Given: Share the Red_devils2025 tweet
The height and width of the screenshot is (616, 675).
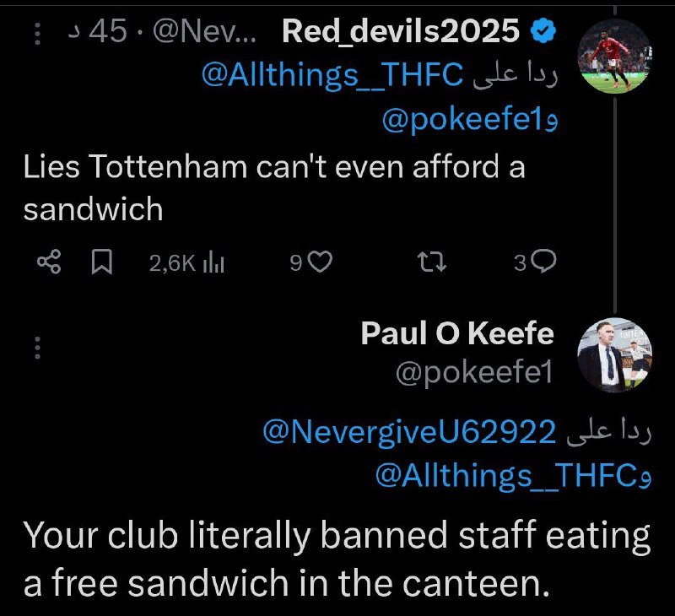Looking at the screenshot, I should [49, 263].
